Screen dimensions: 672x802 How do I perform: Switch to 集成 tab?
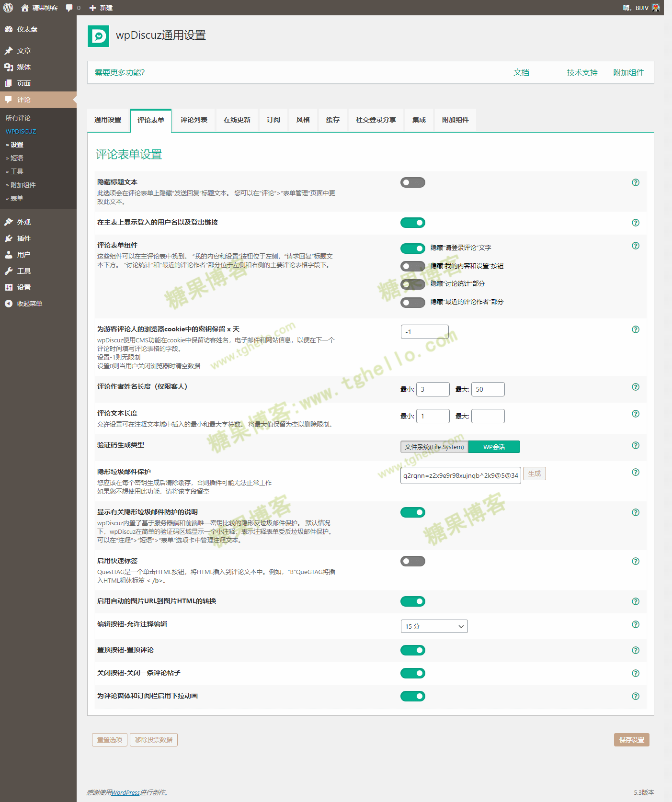(419, 120)
